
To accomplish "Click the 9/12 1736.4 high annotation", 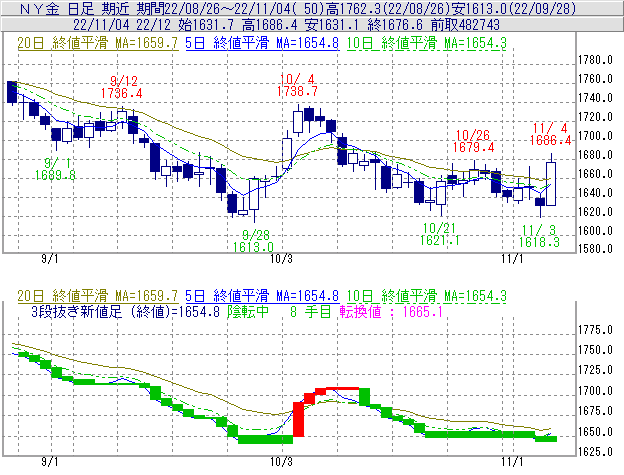I will [x=122, y=87].
